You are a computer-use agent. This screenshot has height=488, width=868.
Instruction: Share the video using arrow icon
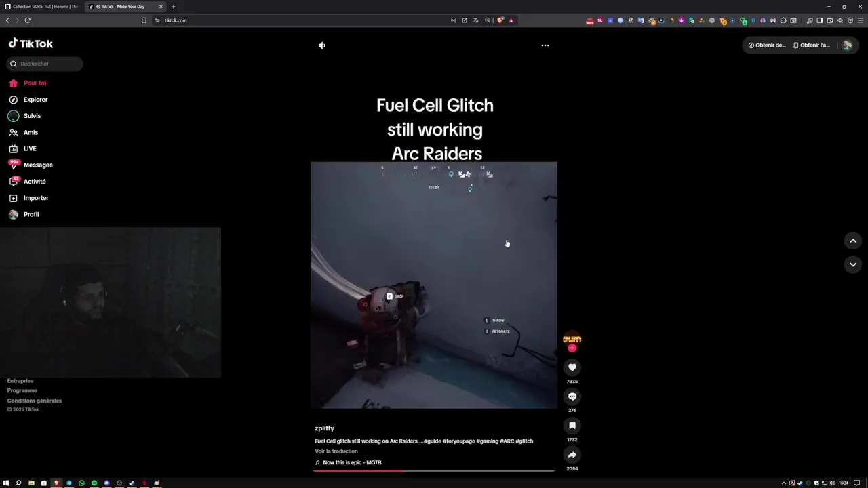[572, 455]
